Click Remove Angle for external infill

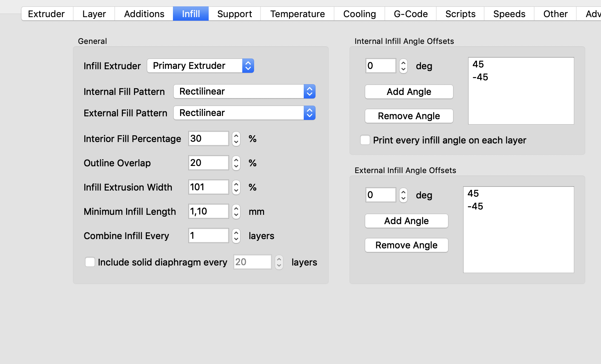click(x=406, y=245)
